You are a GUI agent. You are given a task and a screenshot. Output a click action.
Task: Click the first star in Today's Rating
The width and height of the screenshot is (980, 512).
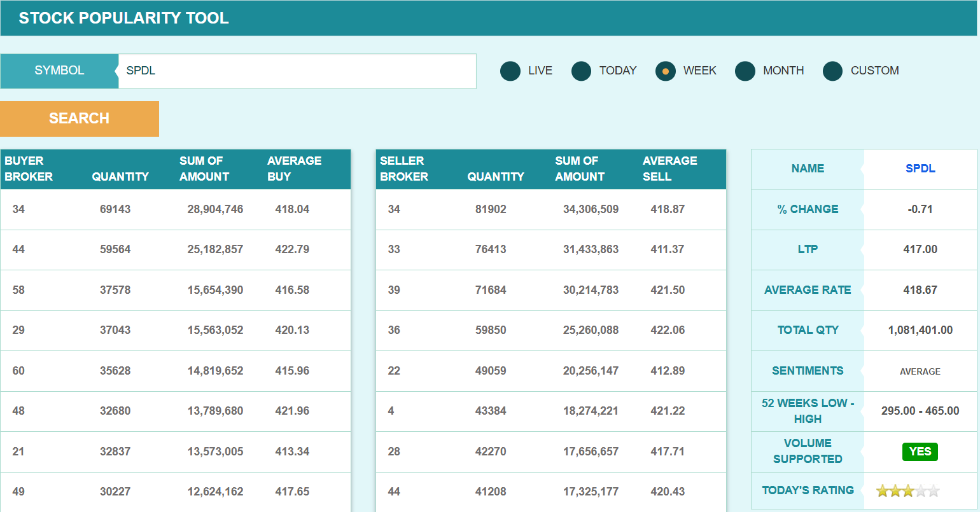[x=883, y=491]
